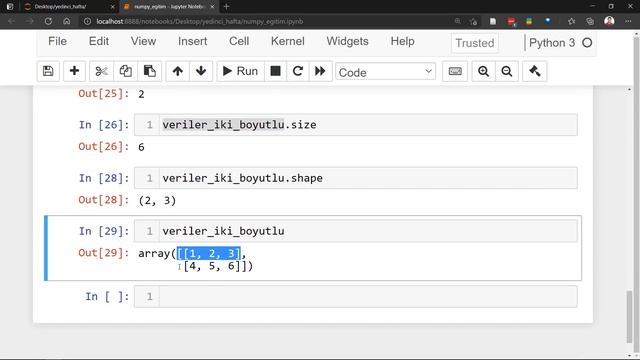Insert cell below with plus icon
Image resolution: width=640 pixels, height=360 pixels.
point(74,71)
